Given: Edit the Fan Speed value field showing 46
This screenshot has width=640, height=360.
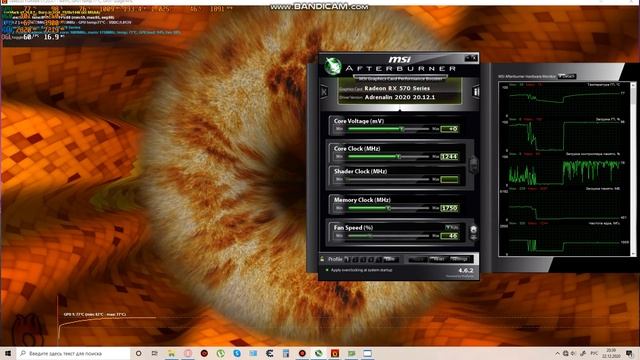Looking at the screenshot, I should coord(449,236).
